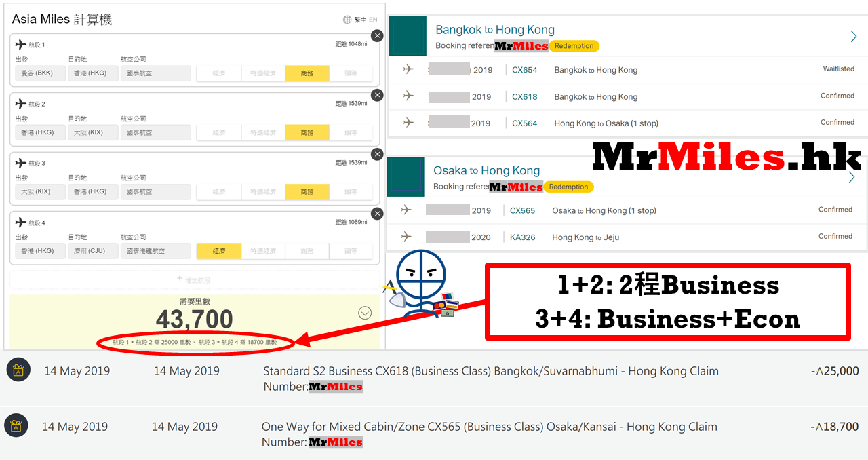Choose 頭等 class for 航段 1
This screenshot has height=460, width=868.
click(351, 73)
